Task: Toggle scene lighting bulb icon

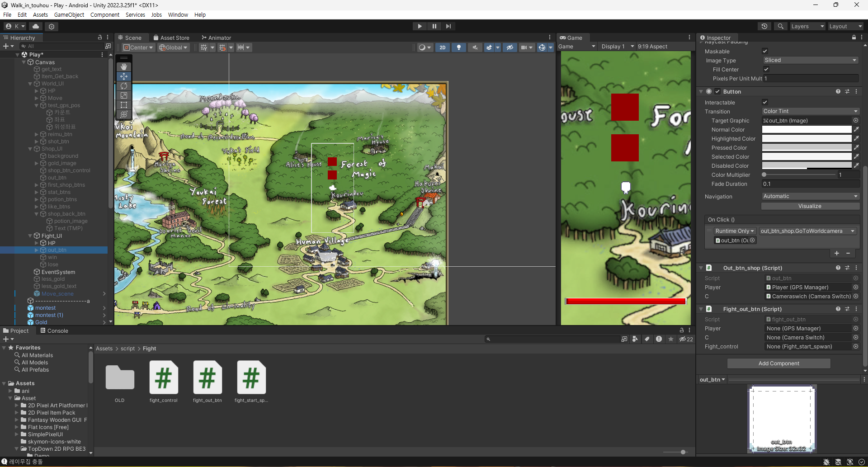Action: [459, 47]
